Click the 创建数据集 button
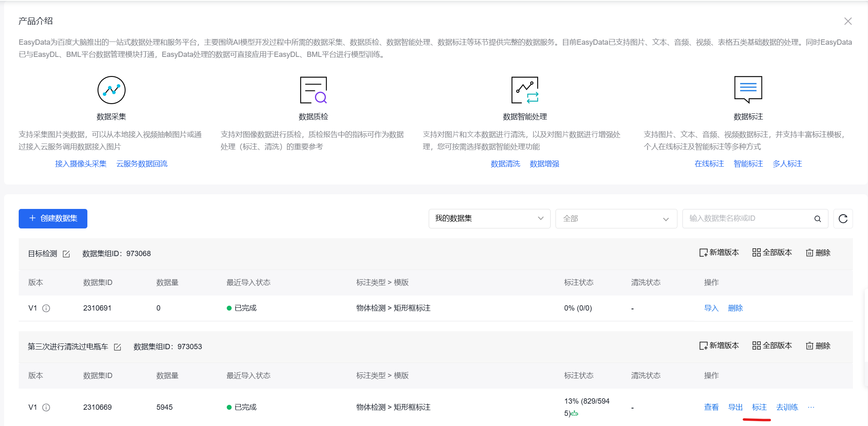 click(52, 218)
